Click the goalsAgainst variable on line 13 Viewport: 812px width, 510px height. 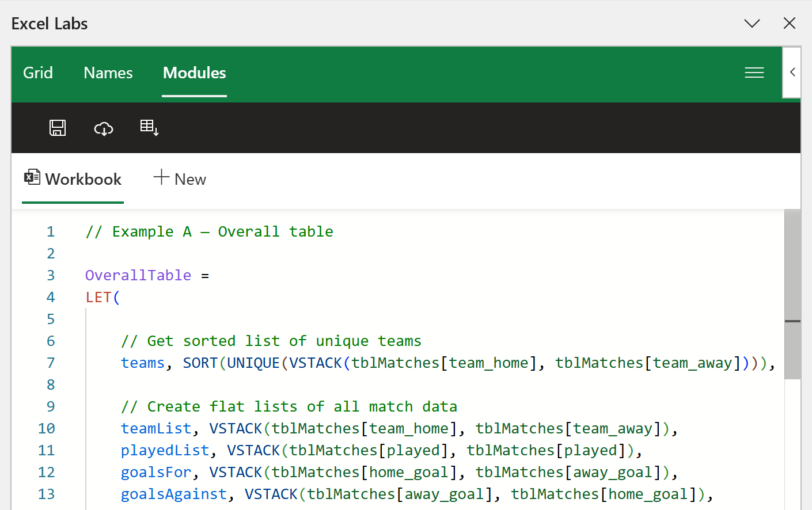(173, 494)
